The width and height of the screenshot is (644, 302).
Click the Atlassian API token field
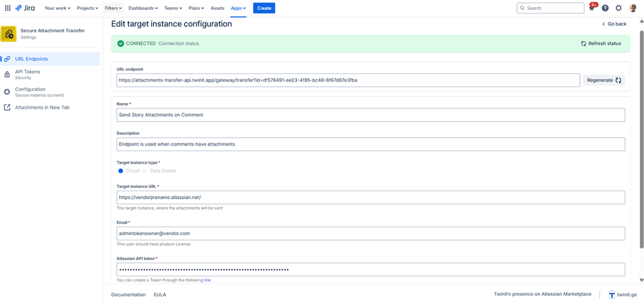371,270
